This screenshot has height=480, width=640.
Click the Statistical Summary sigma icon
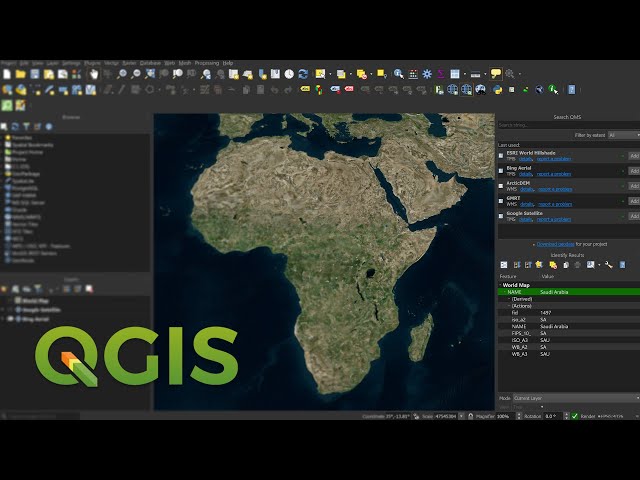(x=441, y=74)
